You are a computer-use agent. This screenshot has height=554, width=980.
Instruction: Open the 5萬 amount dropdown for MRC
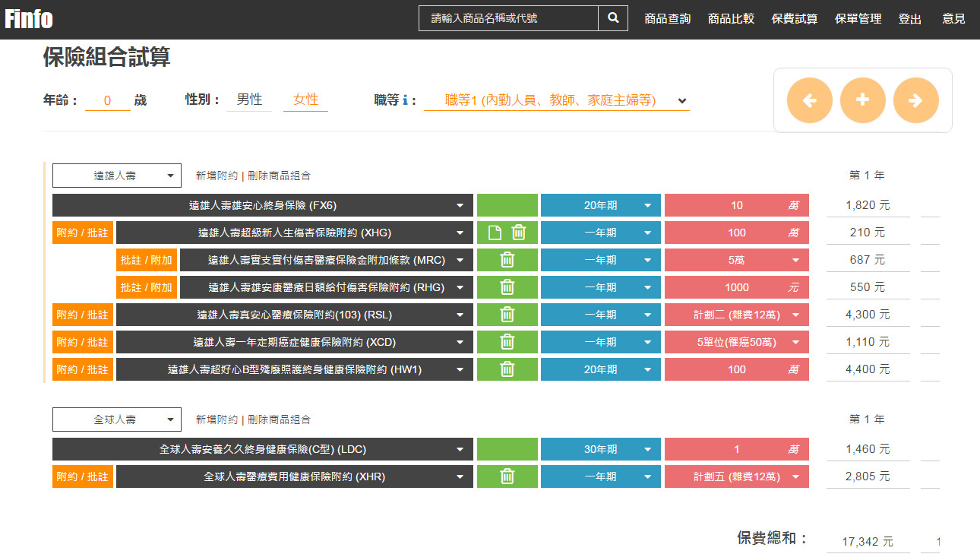pos(737,260)
